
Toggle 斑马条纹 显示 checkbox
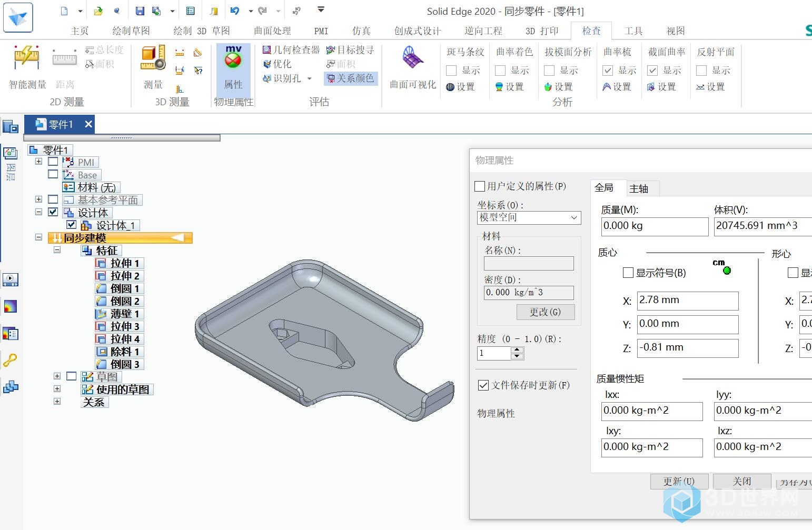(x=451, y=71)
